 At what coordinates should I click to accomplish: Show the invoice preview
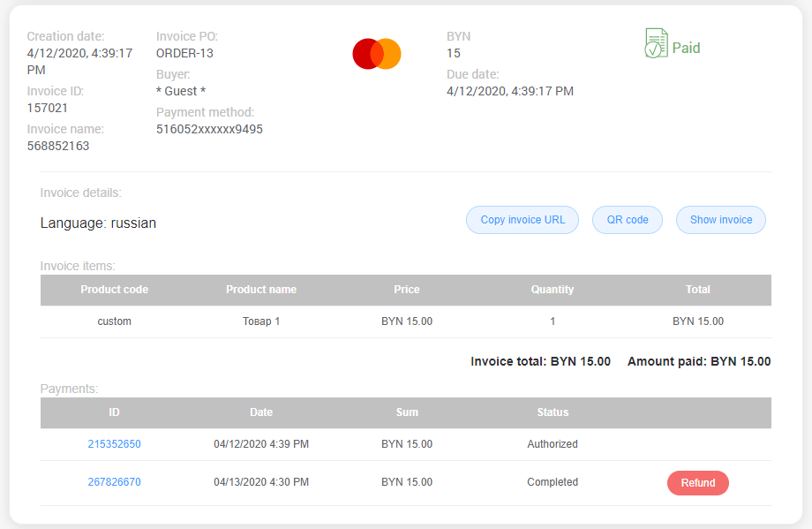click(720, 219)
